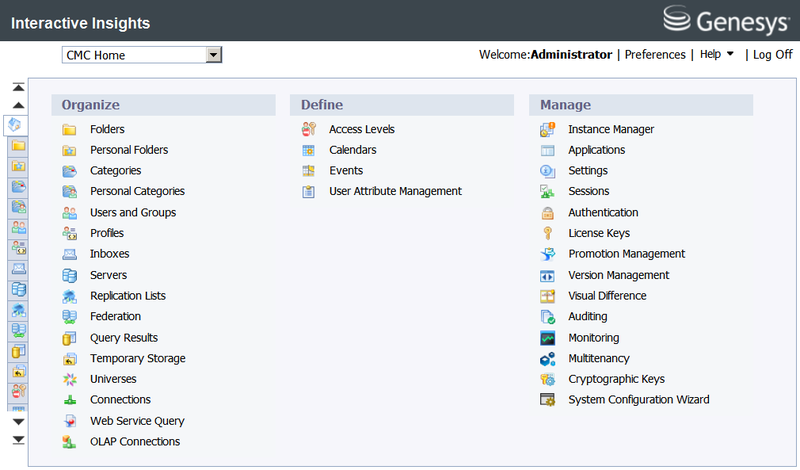
Task: Click the Authentication padlock icon
Action: [x=547, y=213]
